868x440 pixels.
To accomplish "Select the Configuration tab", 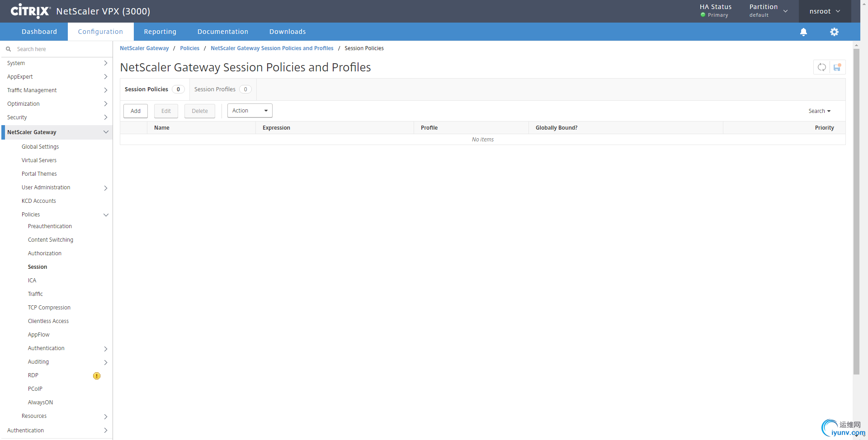I will click(x=100, y=32).
